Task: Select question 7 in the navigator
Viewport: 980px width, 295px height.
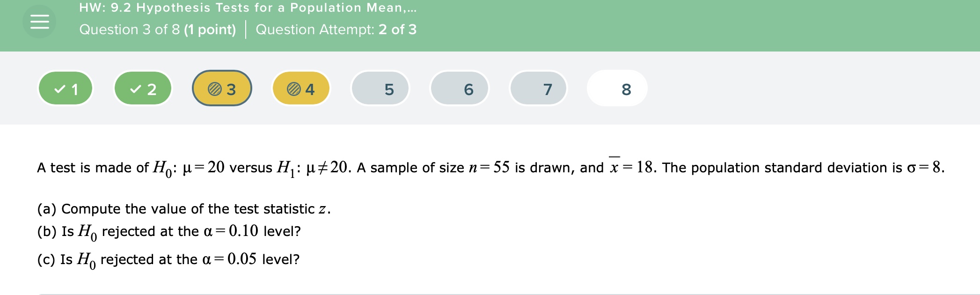Action: (538, 88)
